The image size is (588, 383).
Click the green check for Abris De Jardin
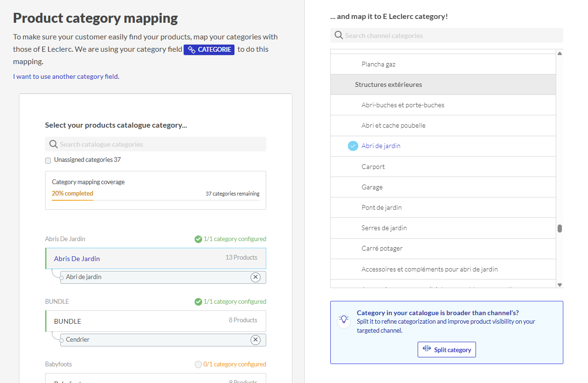[198, 239]
